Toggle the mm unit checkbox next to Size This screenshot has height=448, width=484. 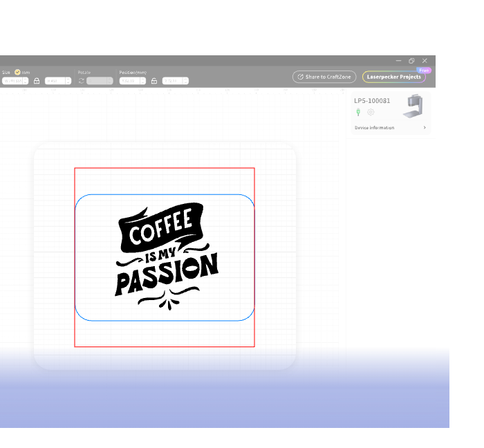17,72
